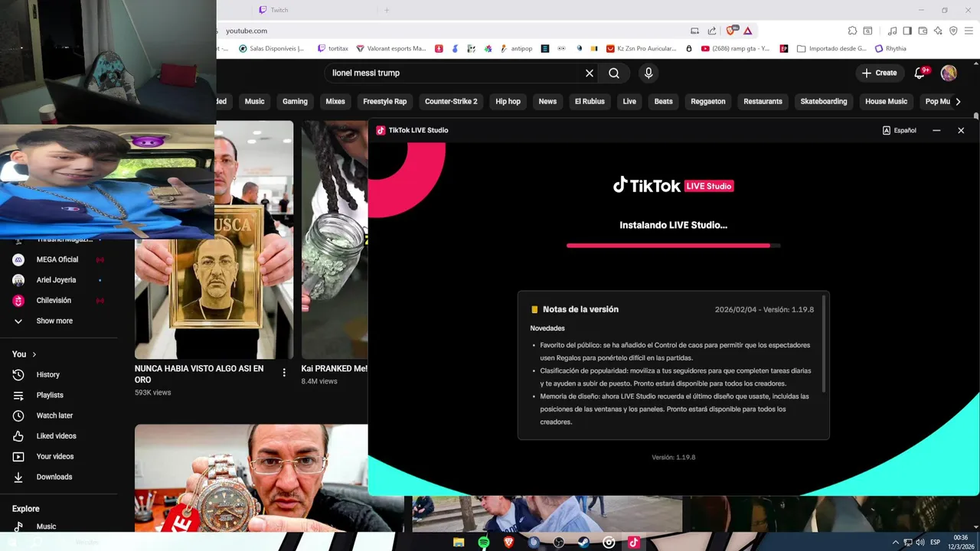Open the tortitax bookmark
Viewport: 980px width, 551px height.
point(332,48)
